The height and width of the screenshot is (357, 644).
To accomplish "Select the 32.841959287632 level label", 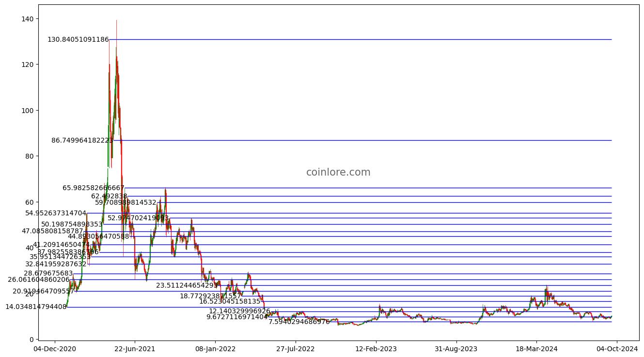I will (x=56, y=264).
